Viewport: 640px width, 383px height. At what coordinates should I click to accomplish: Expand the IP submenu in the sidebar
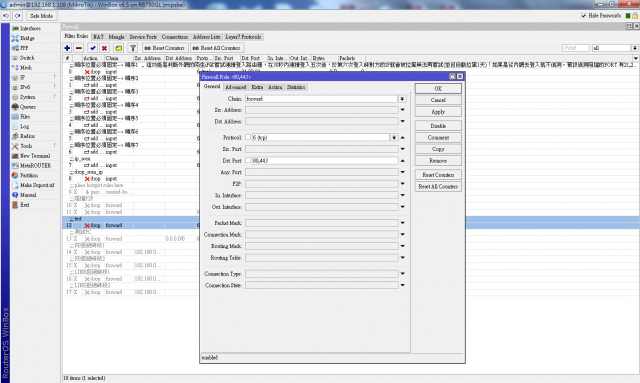55,77
